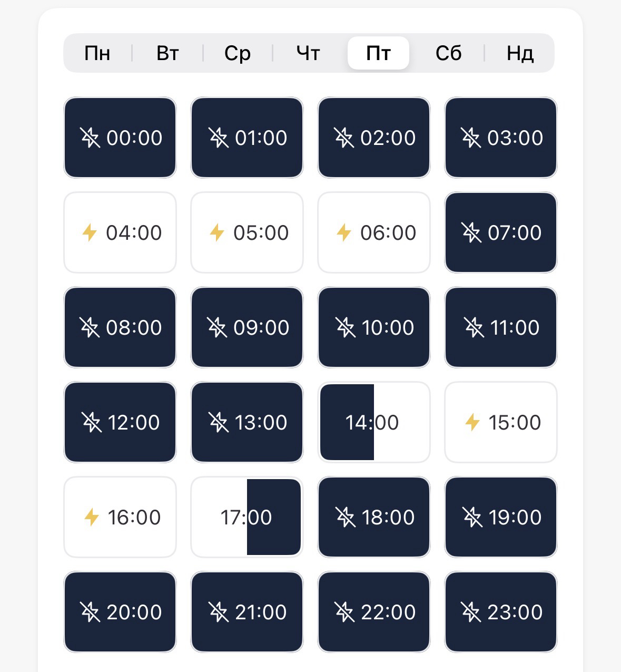Switch to the Ср day tab
This screenshot has height=672, width=621.
click(238, 53)
